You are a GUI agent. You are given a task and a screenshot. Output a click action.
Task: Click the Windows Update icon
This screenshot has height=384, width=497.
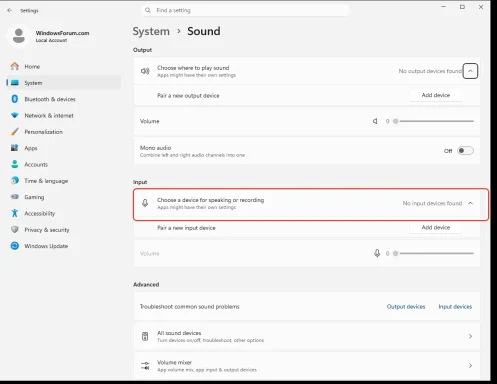coord(15,246)
